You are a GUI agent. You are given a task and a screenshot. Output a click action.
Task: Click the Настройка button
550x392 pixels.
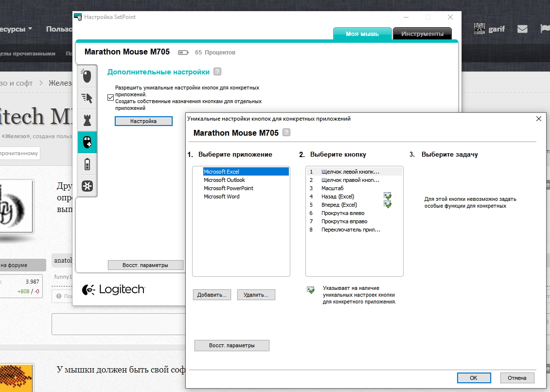point(143,121)
